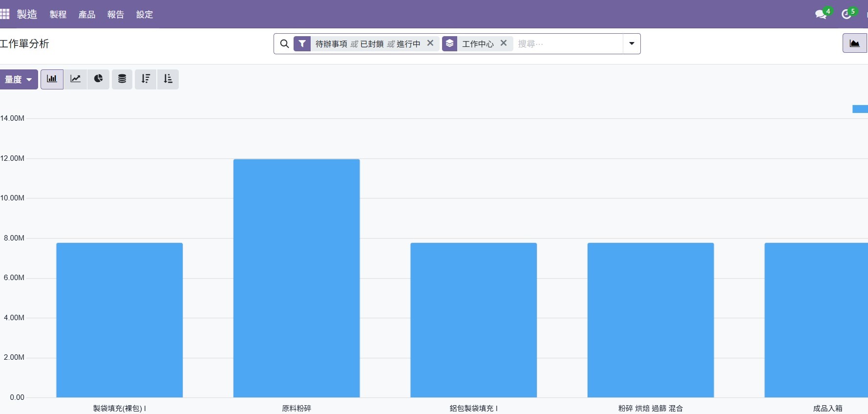Click the purple filter funnel icon

click(x=302, y=44)
